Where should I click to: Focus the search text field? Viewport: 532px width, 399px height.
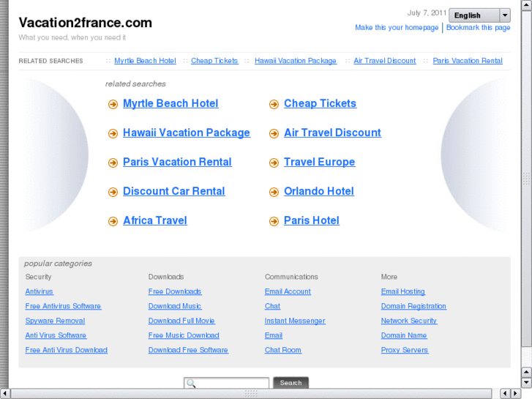coord(226,383)
